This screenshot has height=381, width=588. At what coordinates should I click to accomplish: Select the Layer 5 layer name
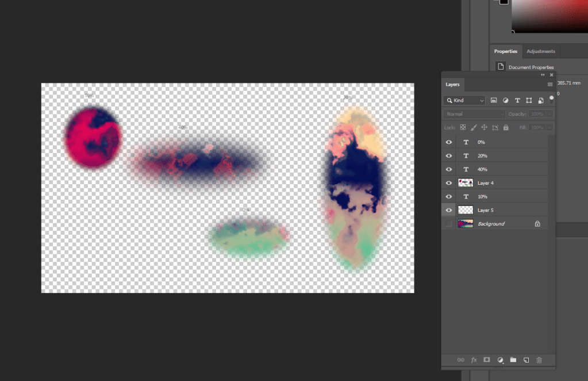point(486,210)
